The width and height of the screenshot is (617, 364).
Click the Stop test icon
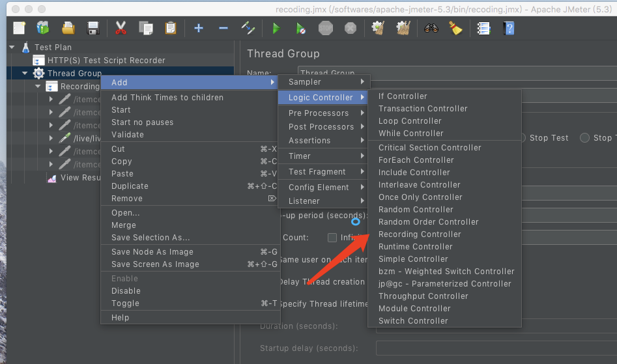pos(325,28)
